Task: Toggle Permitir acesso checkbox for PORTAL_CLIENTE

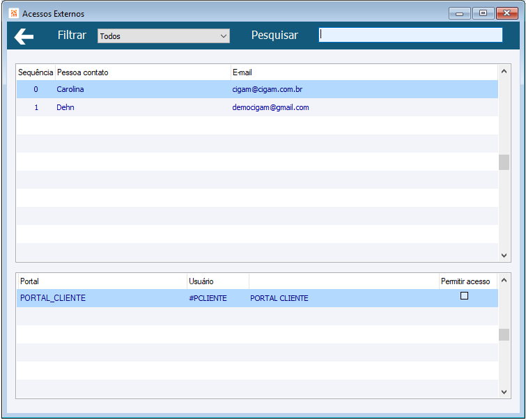Action: coord(464,295)
